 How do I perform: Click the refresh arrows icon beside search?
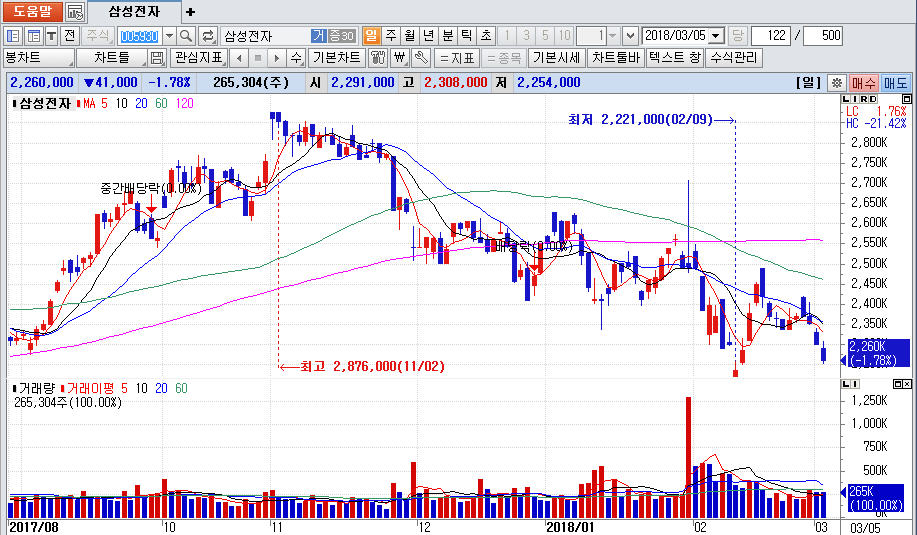click(x=208, y=36)
